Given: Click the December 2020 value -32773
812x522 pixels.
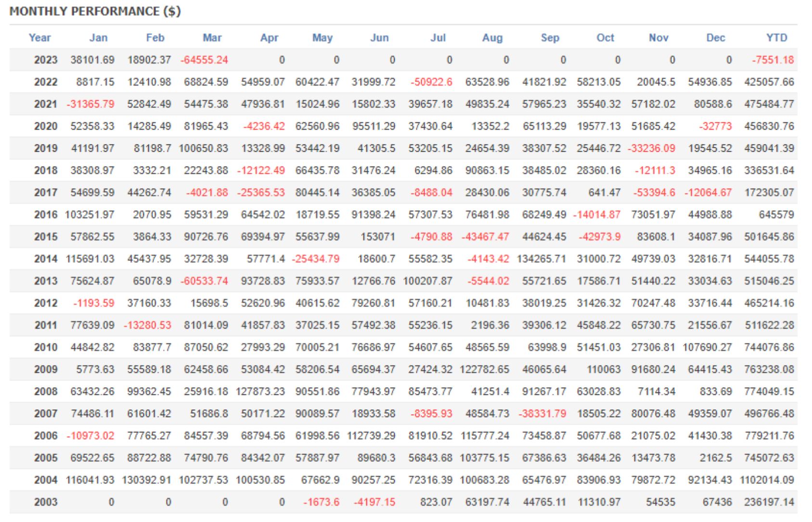Looking at the screenshot, I should (715, 126).
